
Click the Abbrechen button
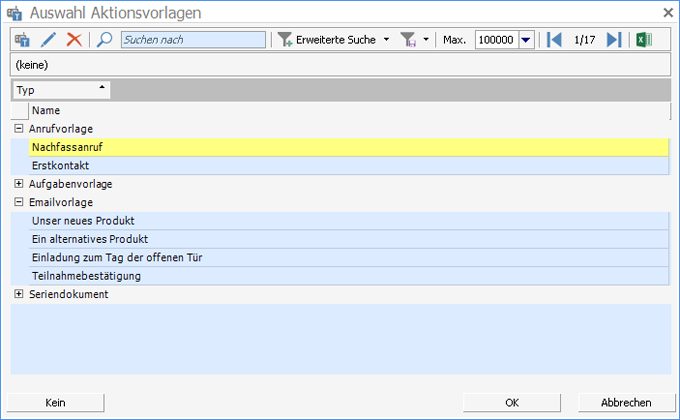[x=626, y=402]
